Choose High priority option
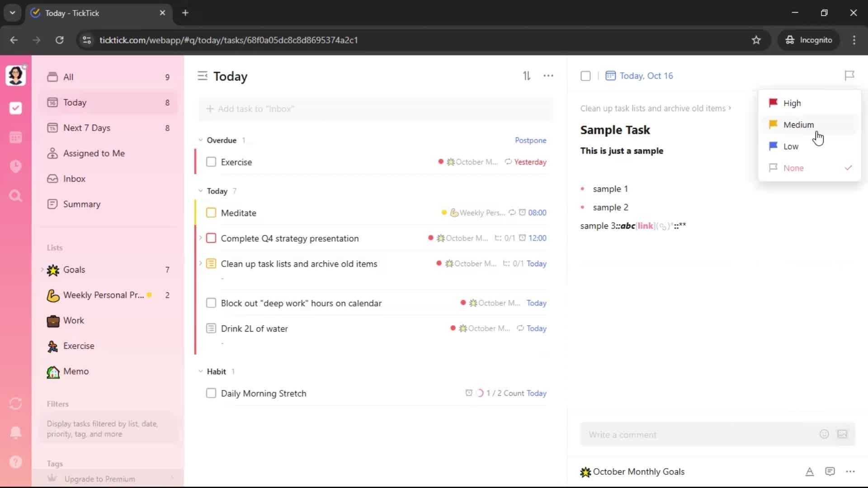 792,103
